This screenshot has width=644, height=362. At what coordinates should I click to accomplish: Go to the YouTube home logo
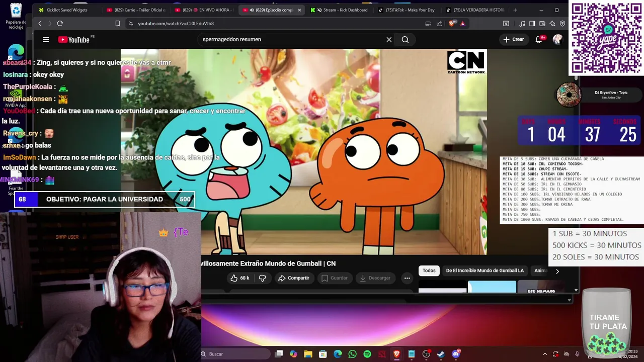coord(73,40)
